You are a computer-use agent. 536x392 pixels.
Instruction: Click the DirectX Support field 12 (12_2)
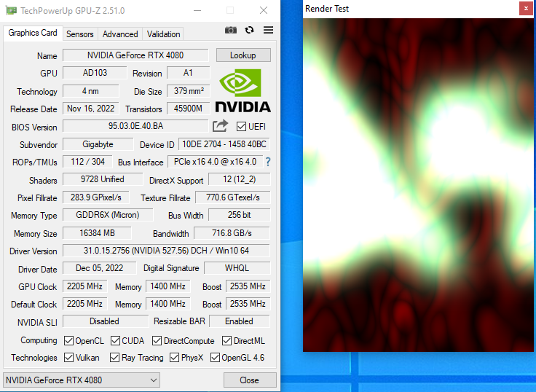[240, 179]
